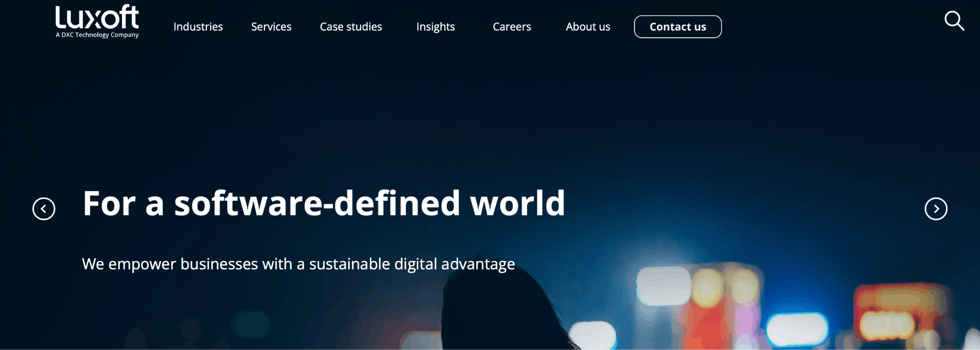Click the Luxoft logo
The image size is (980, 350).
[x=97, y=21]
